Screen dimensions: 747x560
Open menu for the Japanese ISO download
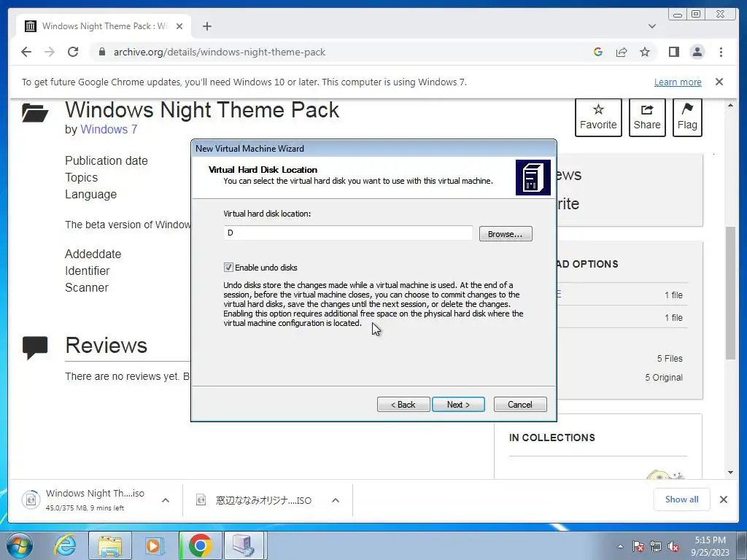pyautogui.click(x=336, y=500)
